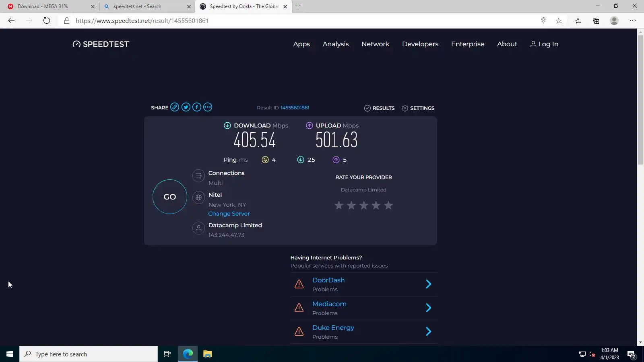Open the notification center icon
644x362 pixels.
point(632,354)
